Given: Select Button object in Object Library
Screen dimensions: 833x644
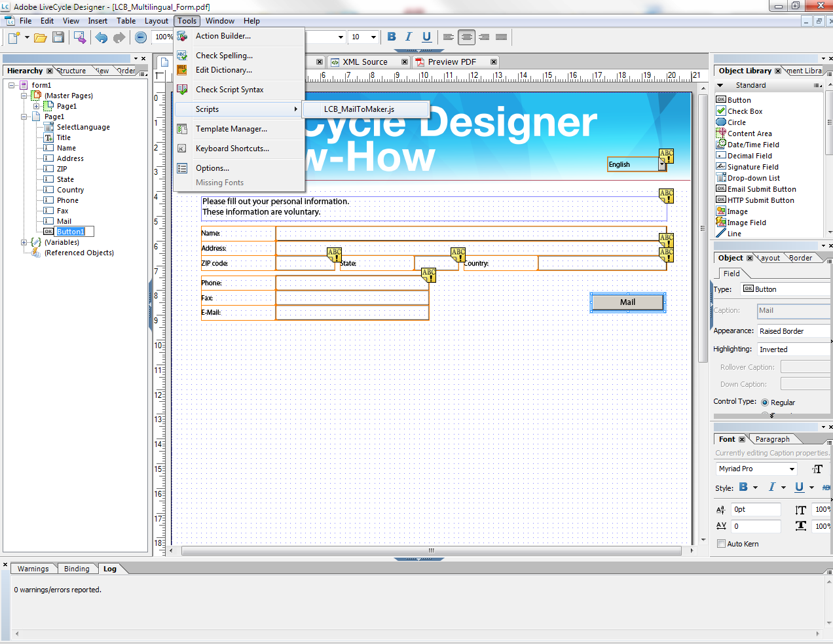Looking at the screenshot, I should 739,100.
